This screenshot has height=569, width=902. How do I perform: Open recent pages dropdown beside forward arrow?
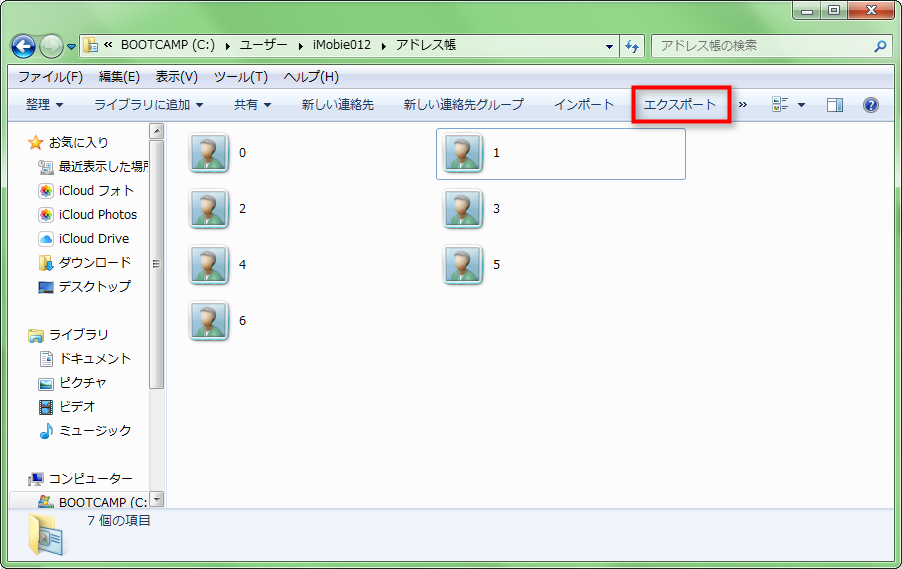[x=71, y=47]
